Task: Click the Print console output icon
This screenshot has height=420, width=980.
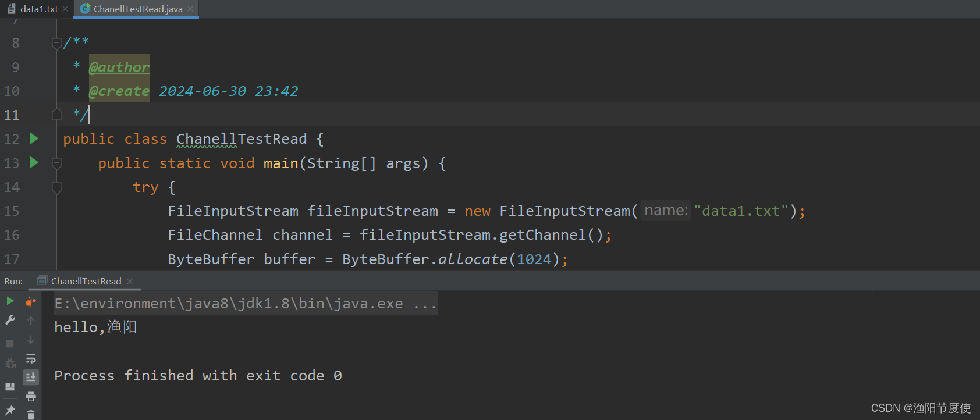Action: (x=31, y=397)
